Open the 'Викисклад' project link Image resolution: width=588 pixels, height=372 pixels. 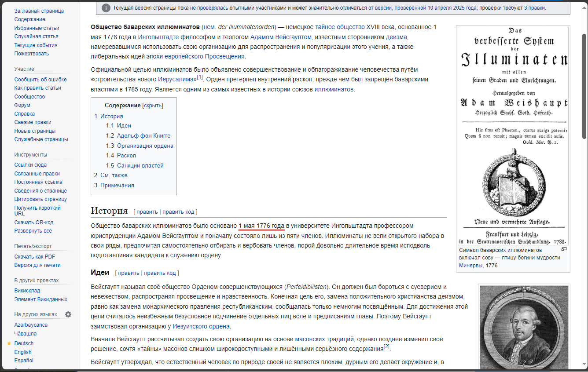point(27,291)
